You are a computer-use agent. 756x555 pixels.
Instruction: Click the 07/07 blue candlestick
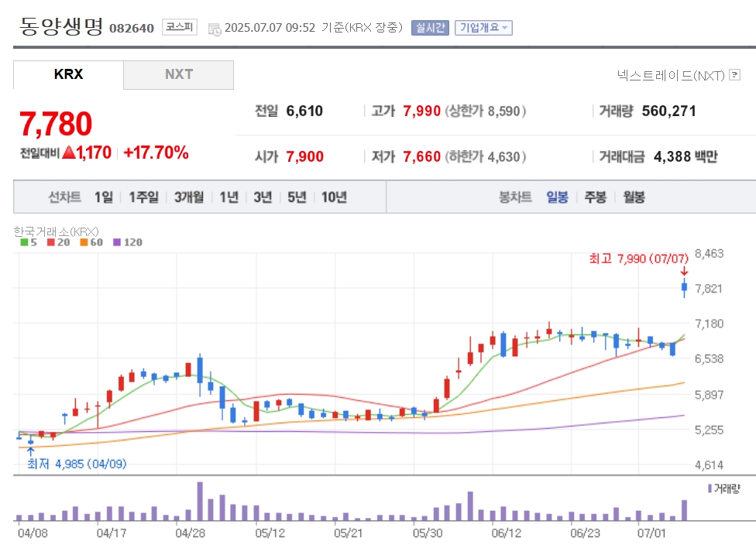tap(684, 288)
